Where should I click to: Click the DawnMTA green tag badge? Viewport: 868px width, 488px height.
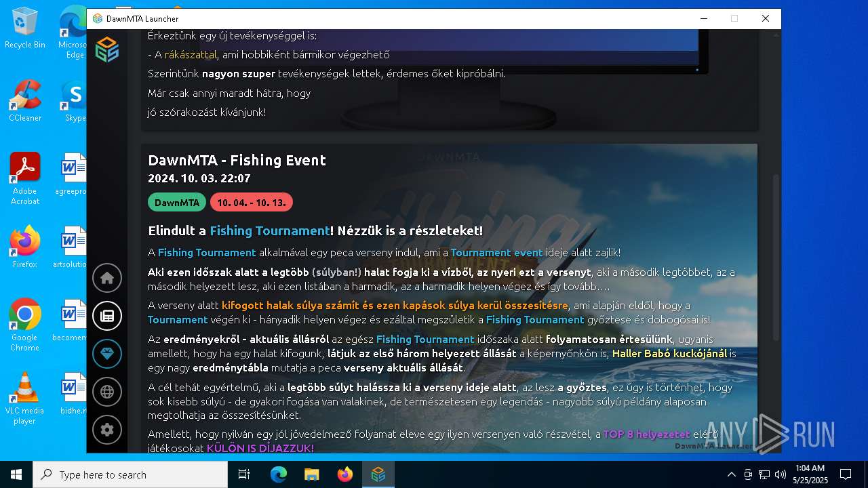click(x=177, y=202)
